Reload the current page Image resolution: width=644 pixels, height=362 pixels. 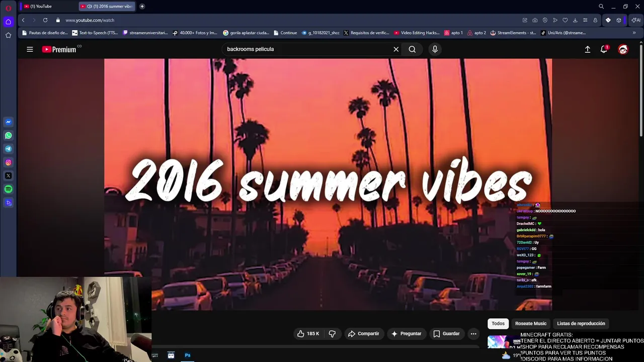pos(45,20)
